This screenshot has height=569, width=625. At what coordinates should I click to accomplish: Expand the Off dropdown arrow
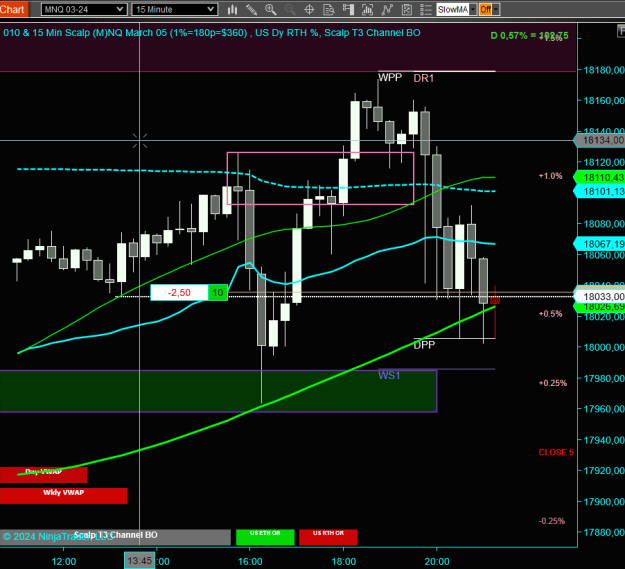(496, 10)
